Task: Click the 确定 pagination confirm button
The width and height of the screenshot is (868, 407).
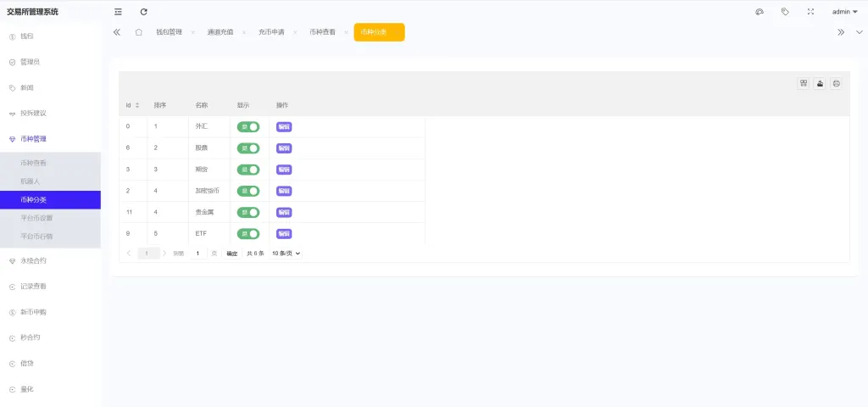Action: pyautogui.click(x=232, y=254)
